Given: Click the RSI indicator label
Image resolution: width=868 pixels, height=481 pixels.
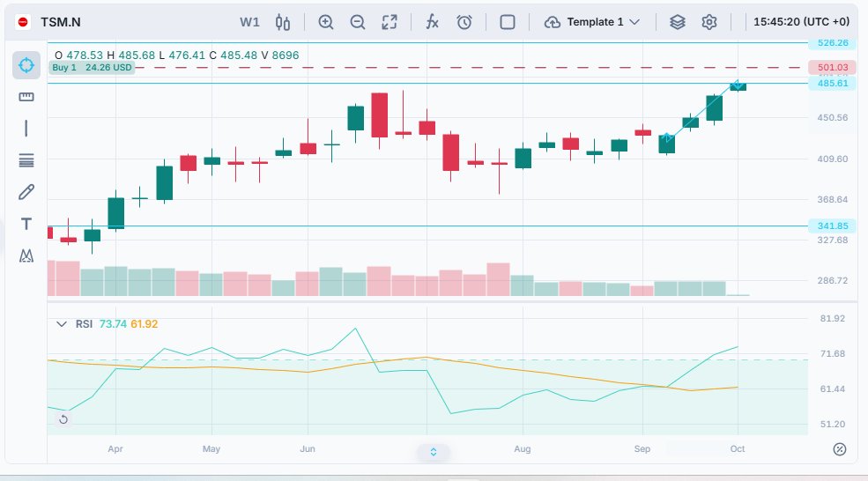Looking at the screenshot, I should 84,324.
